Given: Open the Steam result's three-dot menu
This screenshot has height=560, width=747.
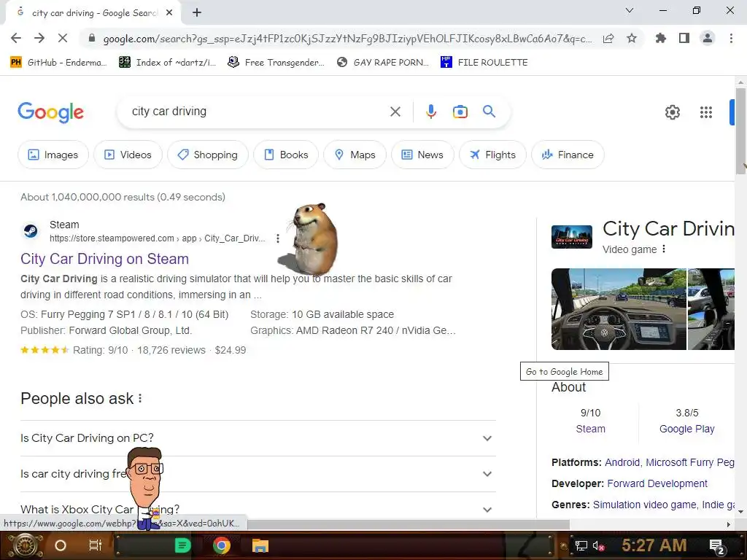Looking at the screenshot, I should pyautogui.click(x=278, y=238).
